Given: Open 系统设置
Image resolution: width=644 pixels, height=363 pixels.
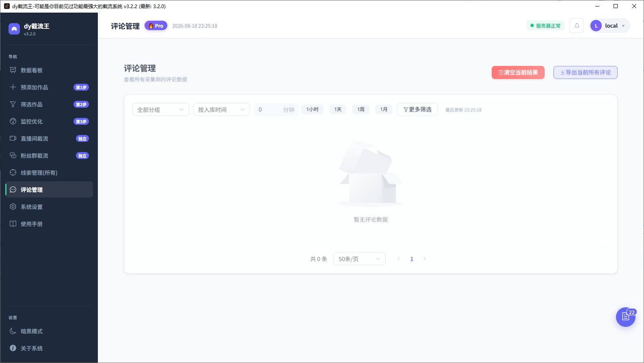Looking at the screenshot, I should (x=49, y=207).
